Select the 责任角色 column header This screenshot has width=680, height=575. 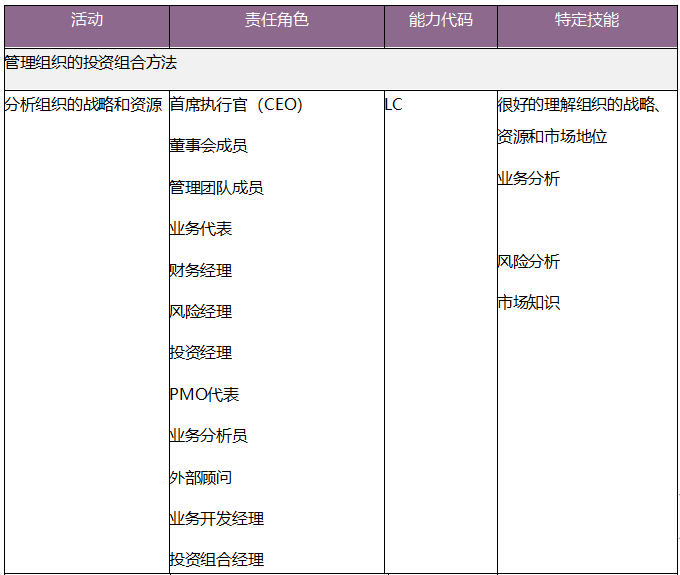[x=276, y=20]
